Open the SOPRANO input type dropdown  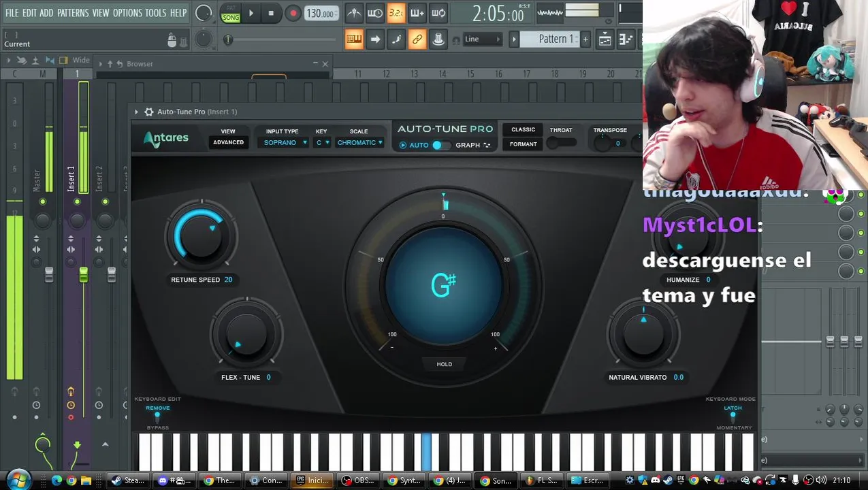[x=285, y=143]
